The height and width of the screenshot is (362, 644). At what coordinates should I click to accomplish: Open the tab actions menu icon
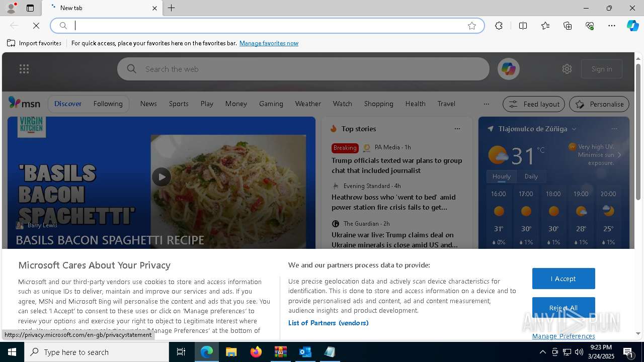30,8
